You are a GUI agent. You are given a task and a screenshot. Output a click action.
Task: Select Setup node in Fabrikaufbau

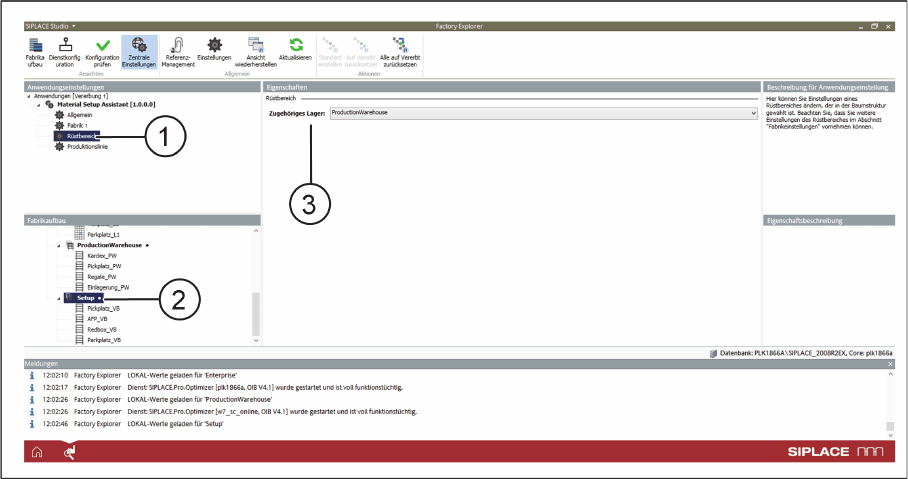click(84, 298)
